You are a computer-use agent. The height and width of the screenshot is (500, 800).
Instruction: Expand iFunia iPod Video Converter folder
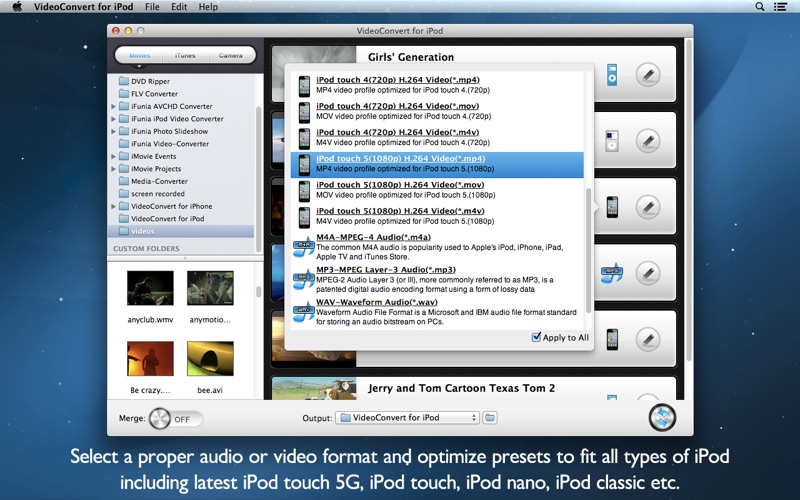[113, 118]
